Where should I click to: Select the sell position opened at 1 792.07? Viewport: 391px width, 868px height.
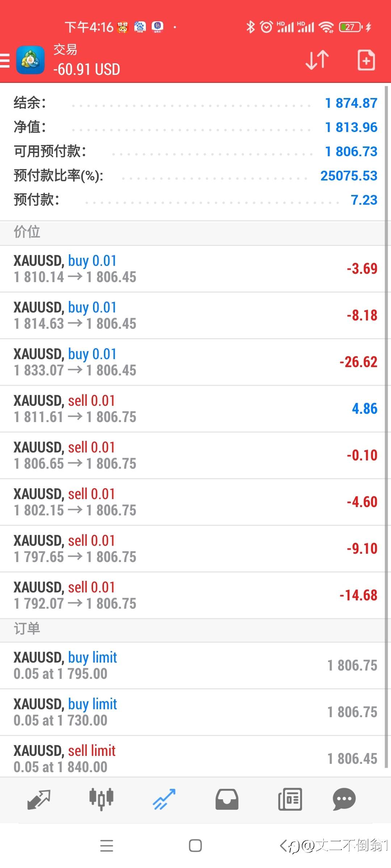195,595
